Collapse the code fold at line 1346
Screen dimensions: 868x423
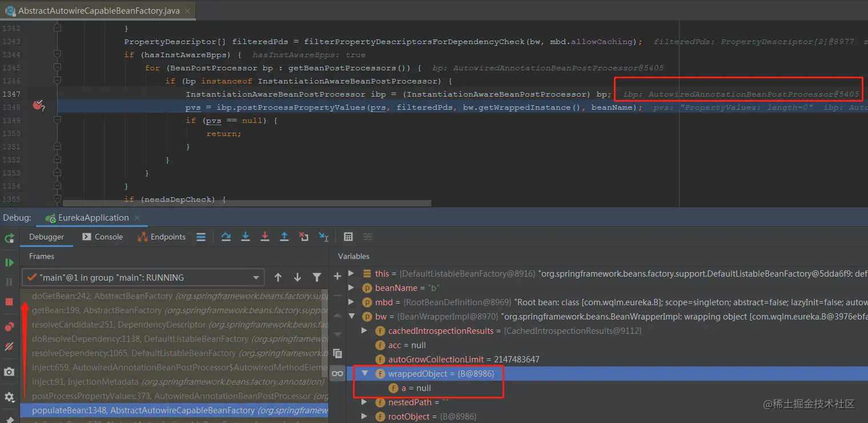click(x=57, y=81)
